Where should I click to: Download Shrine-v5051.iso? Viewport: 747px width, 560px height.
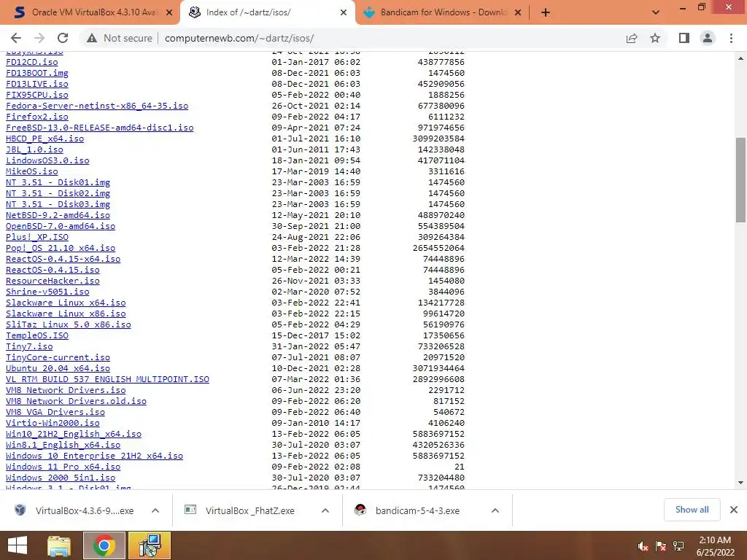[x=47, y=292]
